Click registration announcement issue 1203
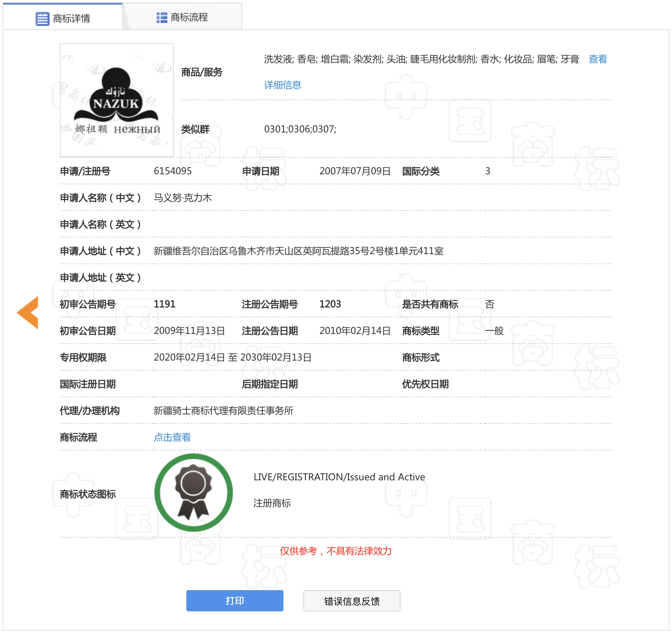This screenshot has height=634, width=672. point(330,304)
